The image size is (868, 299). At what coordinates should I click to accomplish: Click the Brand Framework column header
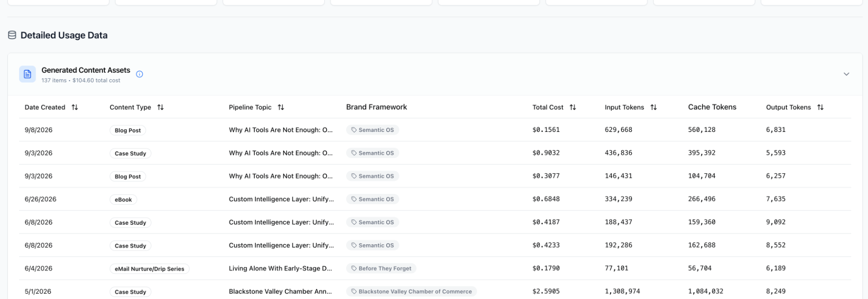376,107
